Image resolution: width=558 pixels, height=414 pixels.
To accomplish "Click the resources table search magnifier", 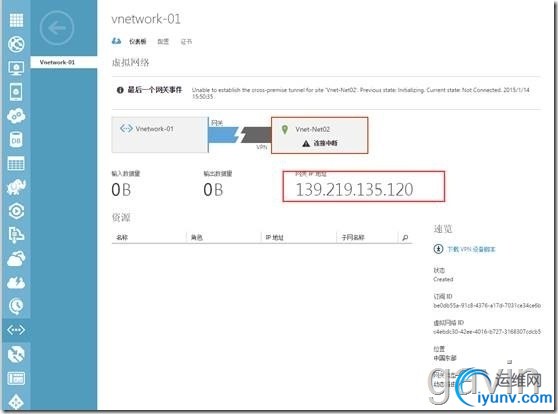I will tap(405, 237).
